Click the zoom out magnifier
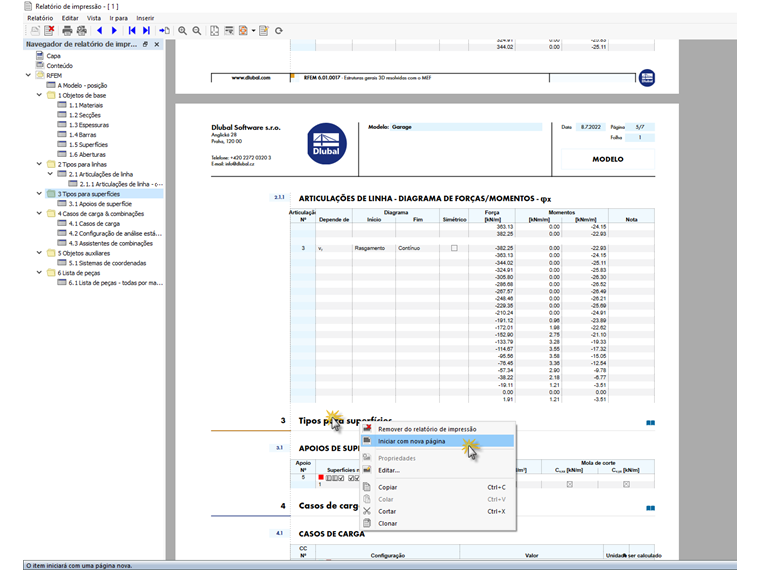 click(x=196, y=31)
